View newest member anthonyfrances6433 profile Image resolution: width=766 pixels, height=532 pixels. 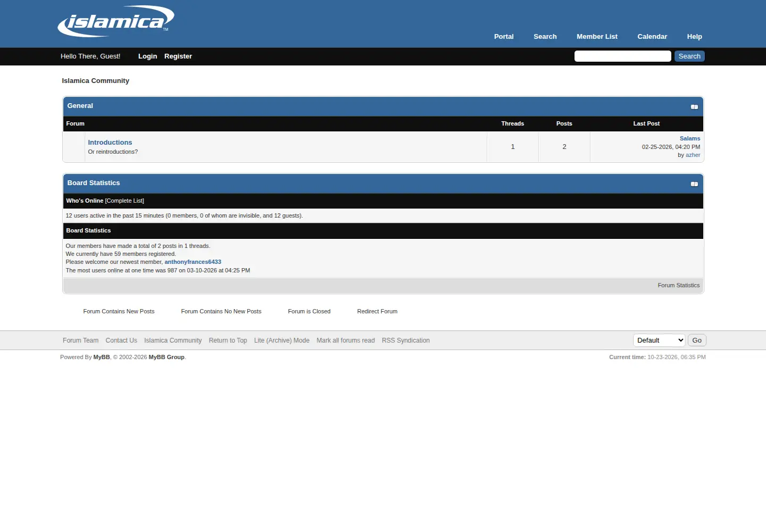coord(193,262)
